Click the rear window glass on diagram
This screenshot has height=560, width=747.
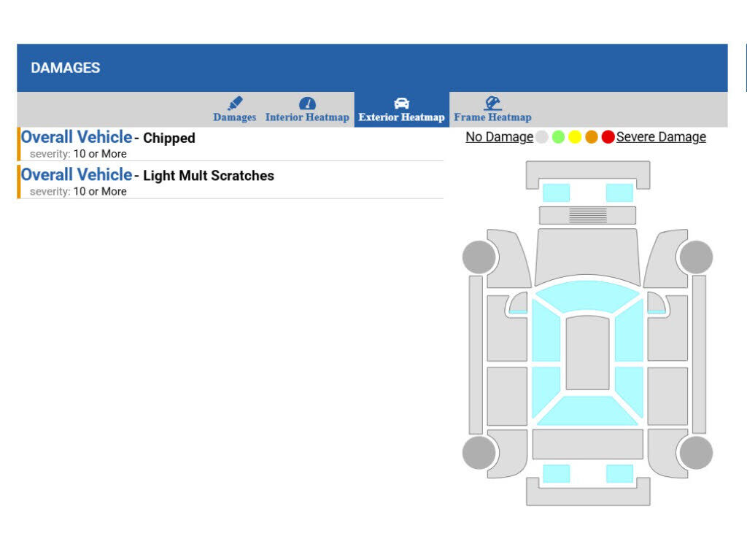(x=587, y=411)
